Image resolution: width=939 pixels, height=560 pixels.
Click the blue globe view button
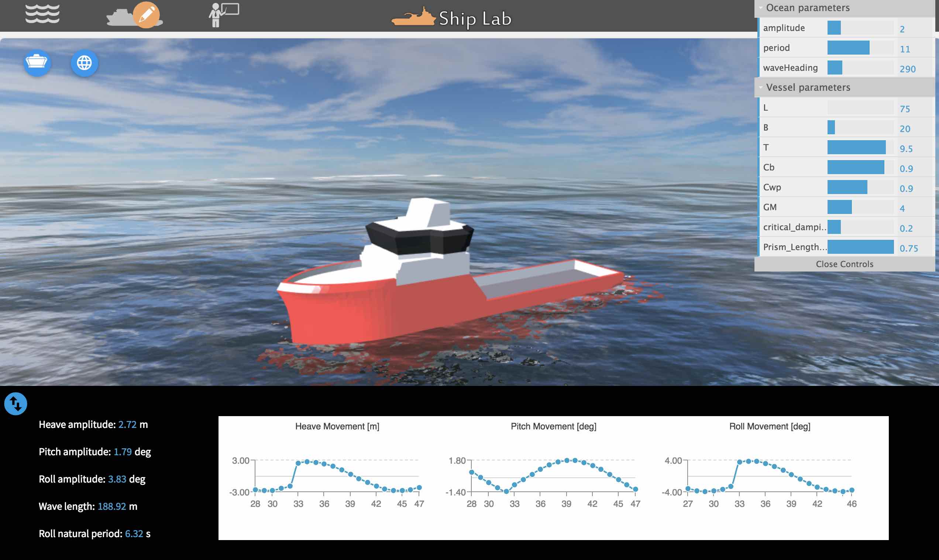pos(84,63)
